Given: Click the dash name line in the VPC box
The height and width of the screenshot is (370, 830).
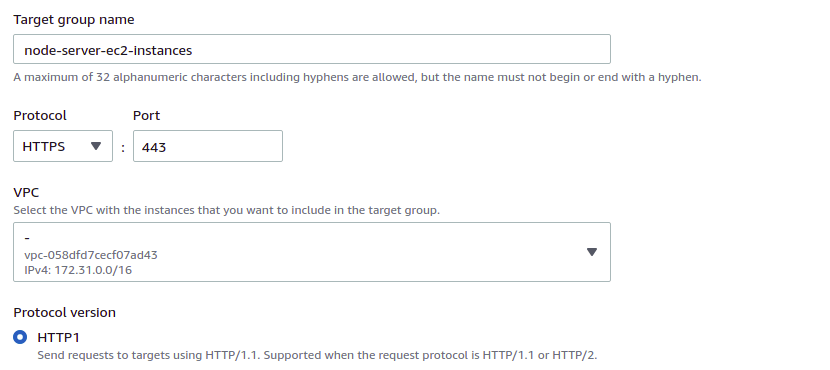Looking at the screenshot, I should (x=27, y=239).
